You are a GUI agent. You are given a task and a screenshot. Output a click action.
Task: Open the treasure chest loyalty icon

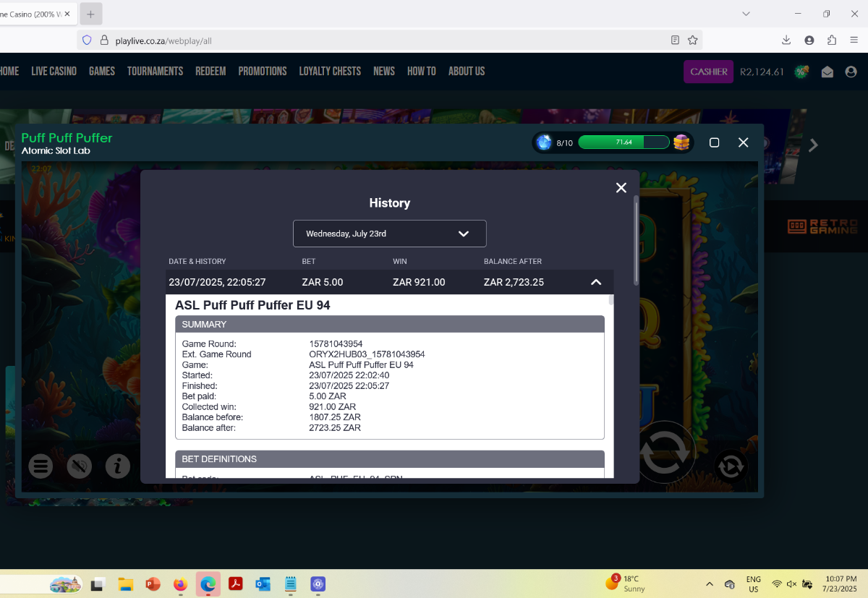click(681, 142)
